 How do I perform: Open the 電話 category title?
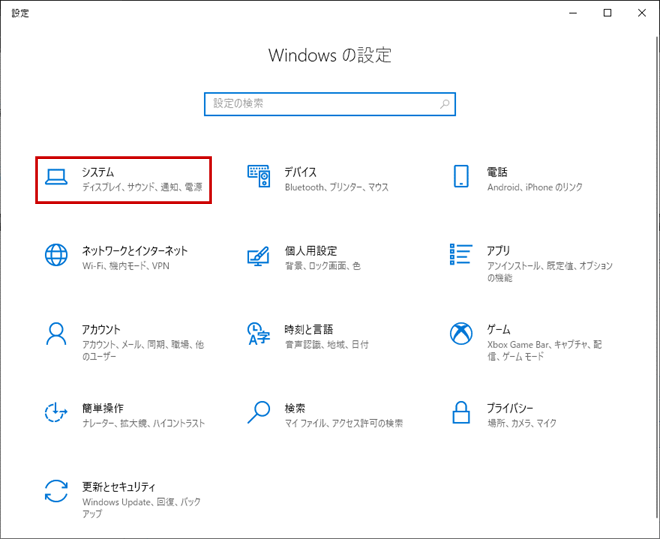[x=497, y=172]
